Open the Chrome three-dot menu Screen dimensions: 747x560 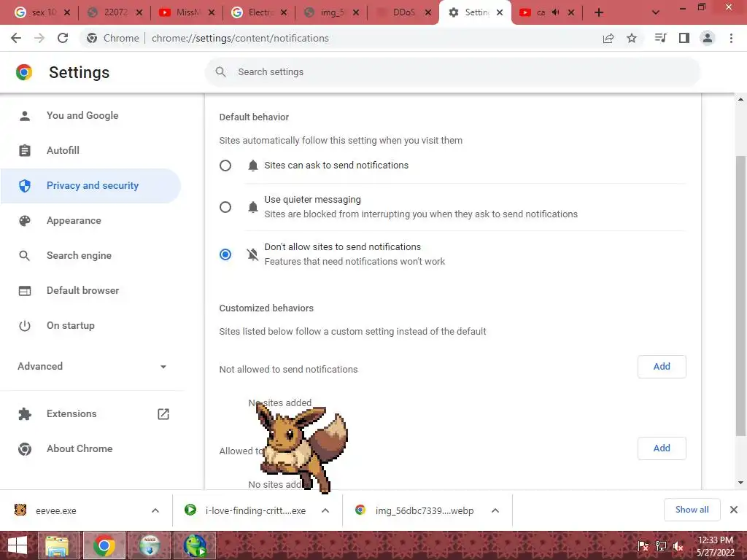coord(731,38)
